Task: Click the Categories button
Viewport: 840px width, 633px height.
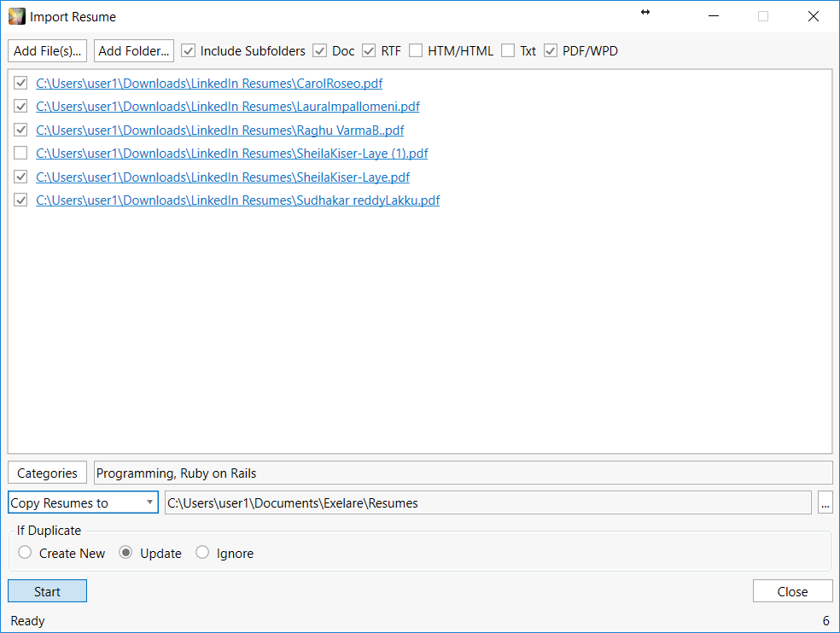Action: pos(47,473)
